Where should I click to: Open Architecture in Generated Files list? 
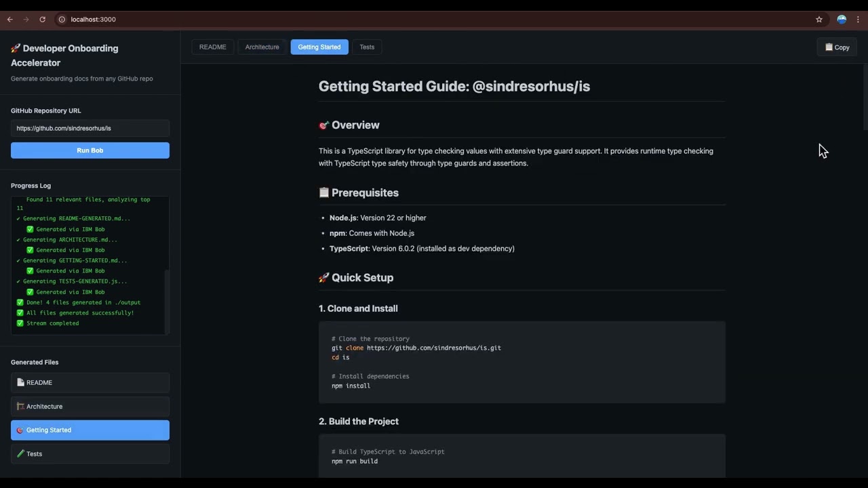coord(90,407)
